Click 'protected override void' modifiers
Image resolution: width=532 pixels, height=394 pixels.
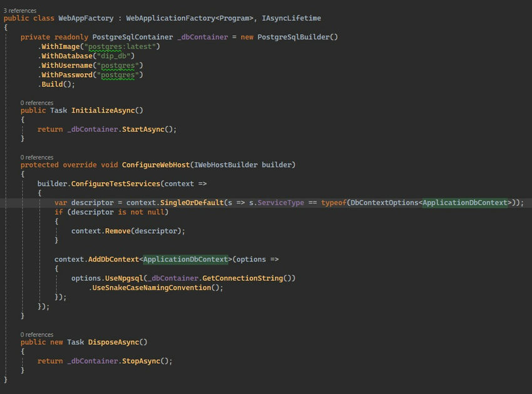[69, 165]
